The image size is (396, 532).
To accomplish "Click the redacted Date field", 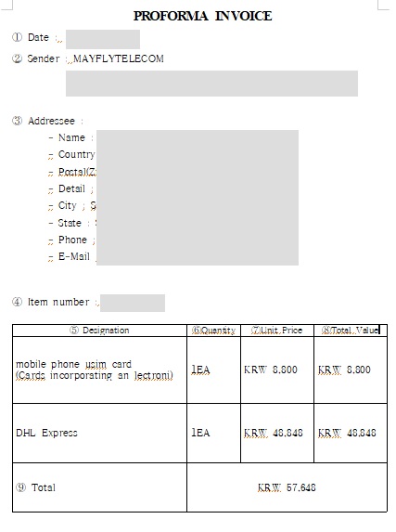I will (x=103, y=39).
